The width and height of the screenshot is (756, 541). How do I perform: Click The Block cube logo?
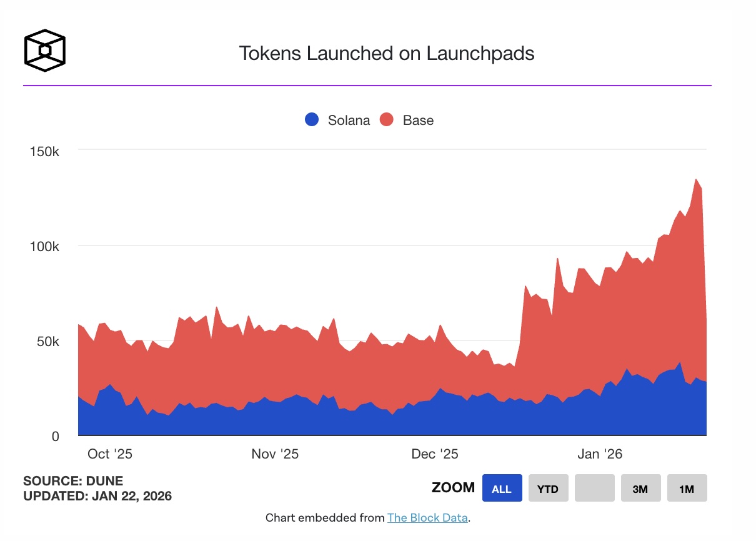coord(44,49)
